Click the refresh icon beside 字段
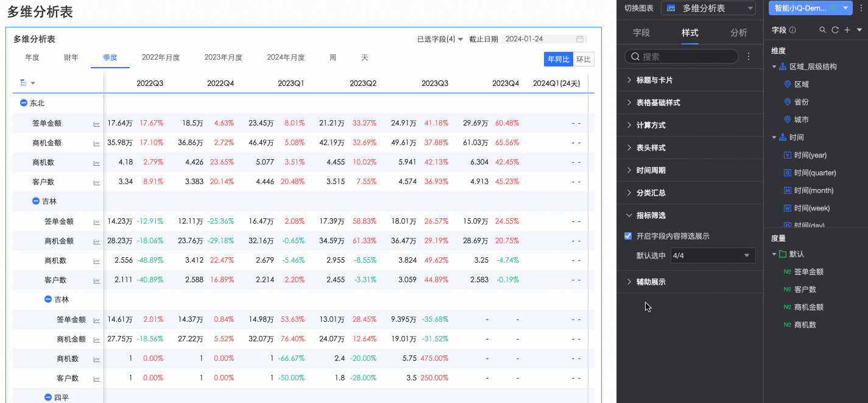This screenshot has height=403, width=868. [835, 30]
